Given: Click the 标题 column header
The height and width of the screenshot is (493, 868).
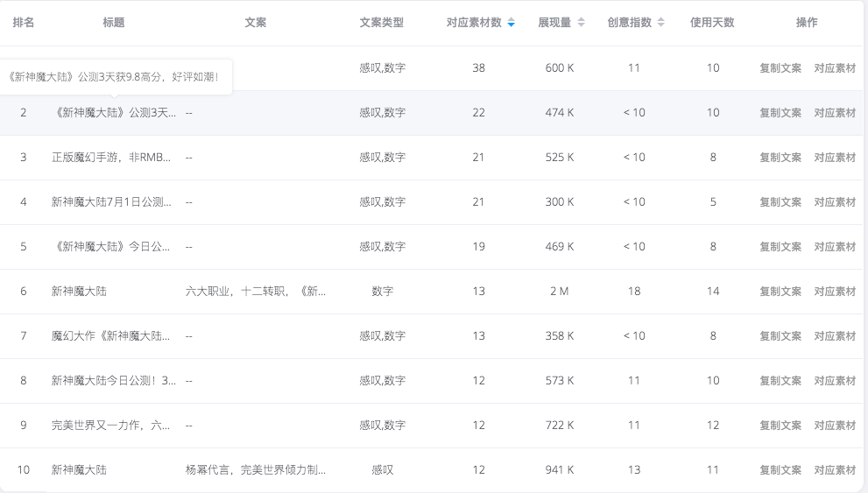Looking at the screenshot, I should point(114,23).
